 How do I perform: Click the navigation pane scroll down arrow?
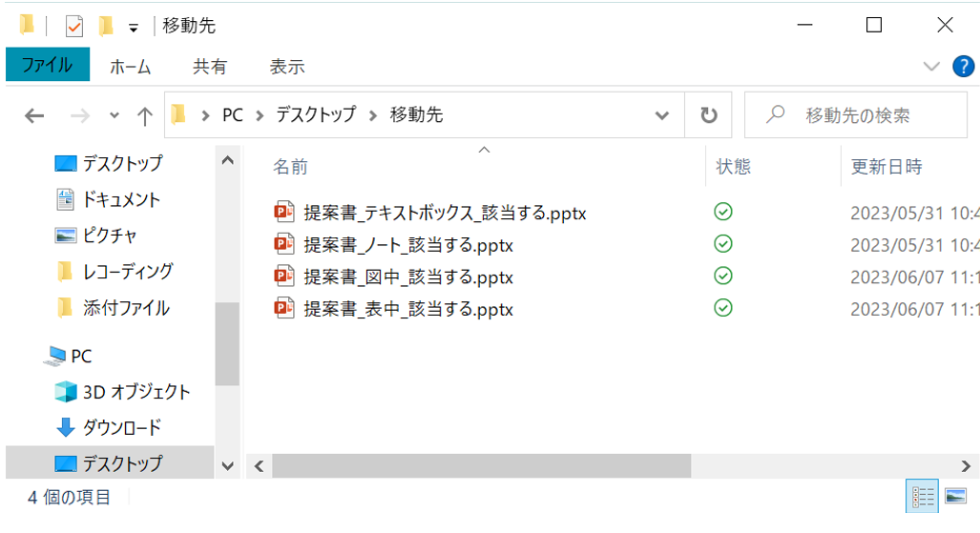pyautogui.click(x=227, y=466)
